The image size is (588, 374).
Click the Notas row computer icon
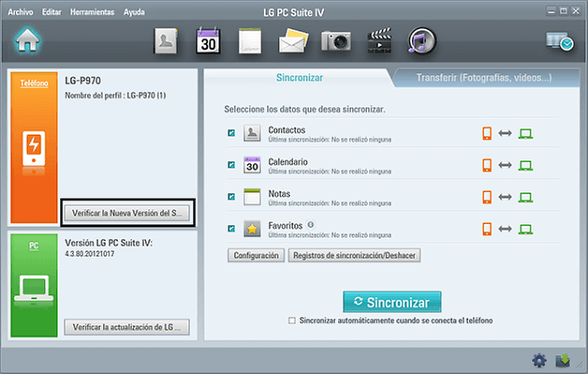(525, 198)
